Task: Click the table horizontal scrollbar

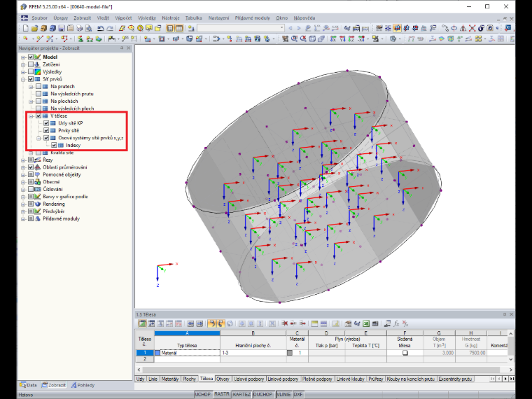Action: coord(321,370)
